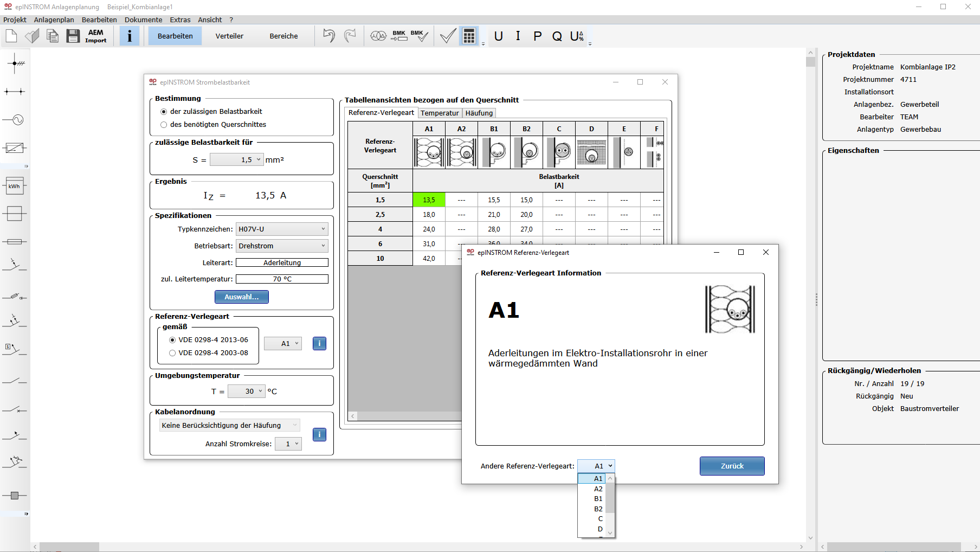The height and width of the screenshot is (552, 980).
Task: Click the zul. Leitertemperatur 70 °C field
Action: click(x=282, y=279)
